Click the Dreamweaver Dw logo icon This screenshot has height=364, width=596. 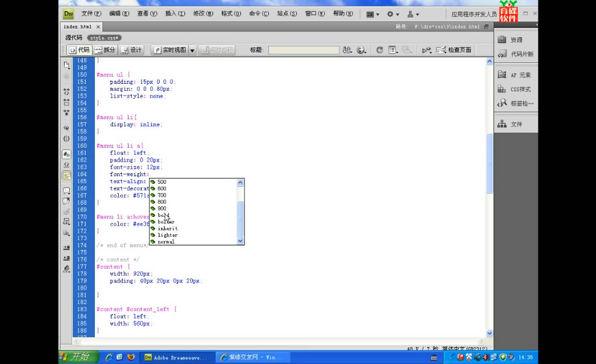[x=69, y=14]
